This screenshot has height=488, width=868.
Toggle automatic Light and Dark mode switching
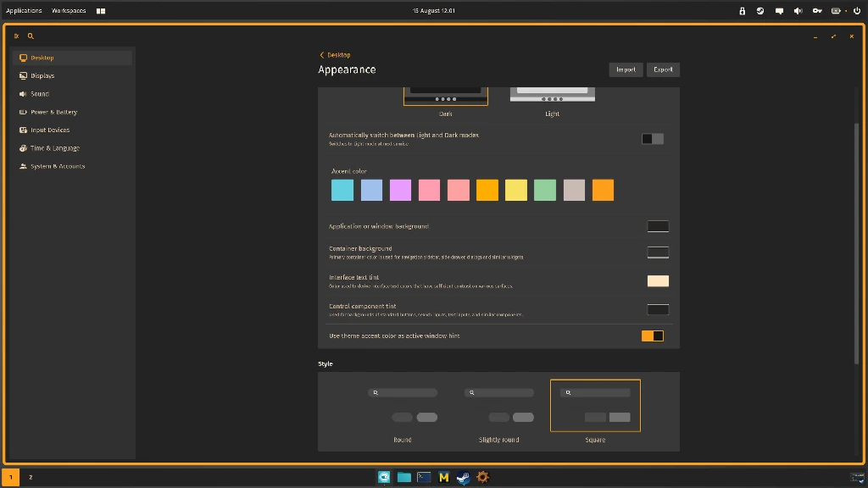pos(652,139)
